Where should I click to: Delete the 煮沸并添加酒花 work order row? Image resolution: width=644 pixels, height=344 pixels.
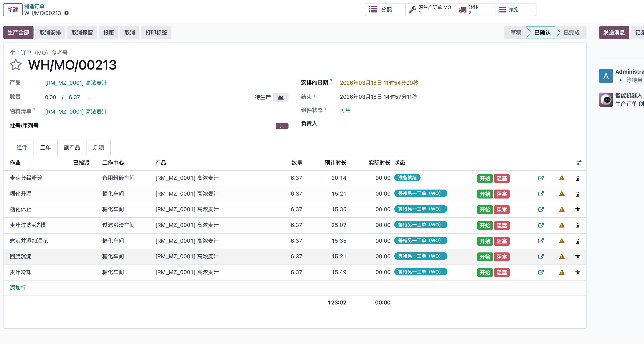(x=578, y=242)
